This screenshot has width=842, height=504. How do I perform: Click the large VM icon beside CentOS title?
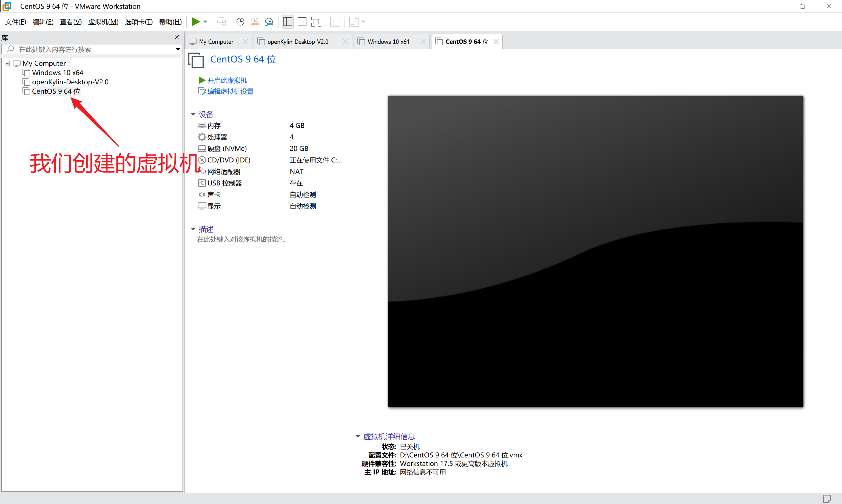[x=196, y=60]
